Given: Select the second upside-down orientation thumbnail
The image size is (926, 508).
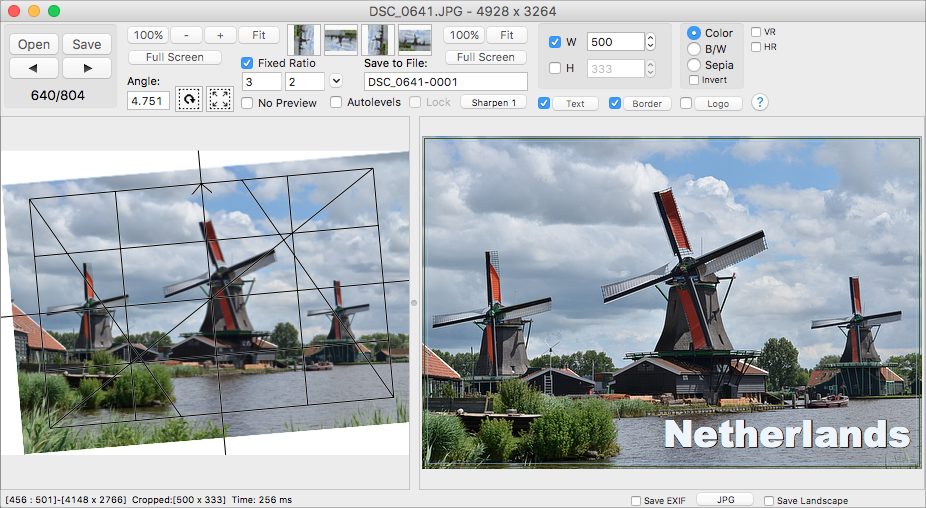Looking at the screenshot, I should tap(341, 40).
